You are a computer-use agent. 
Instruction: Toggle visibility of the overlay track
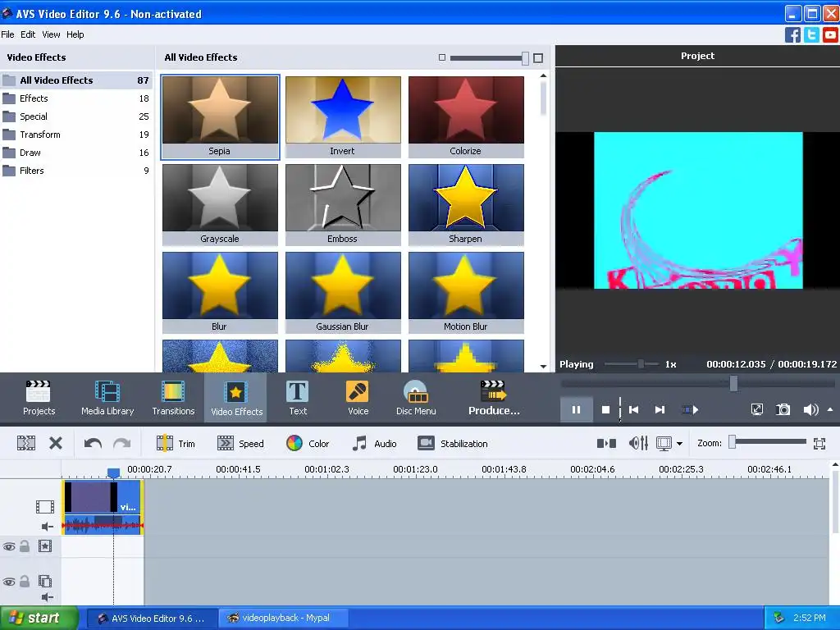9,582
